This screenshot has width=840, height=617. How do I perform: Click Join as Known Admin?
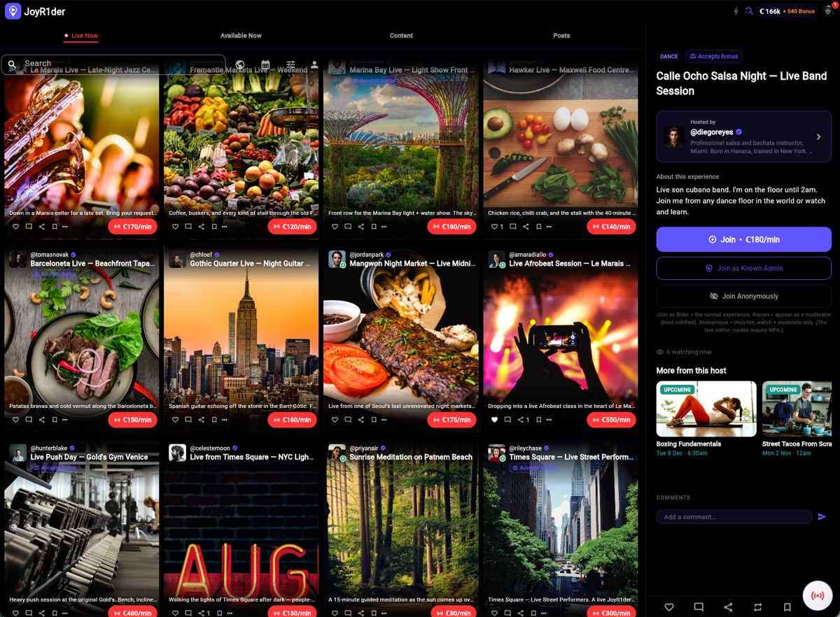(x=743, y=268)
